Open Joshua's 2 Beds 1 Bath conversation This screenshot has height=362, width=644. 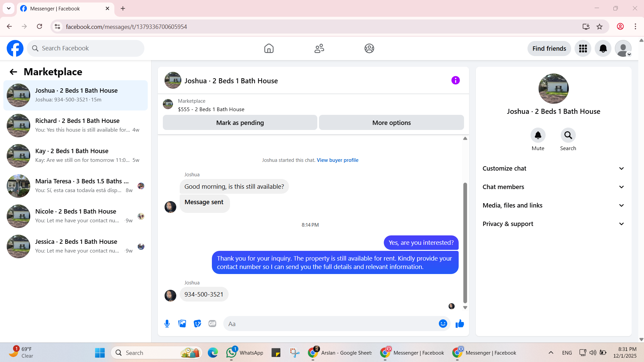76,95
